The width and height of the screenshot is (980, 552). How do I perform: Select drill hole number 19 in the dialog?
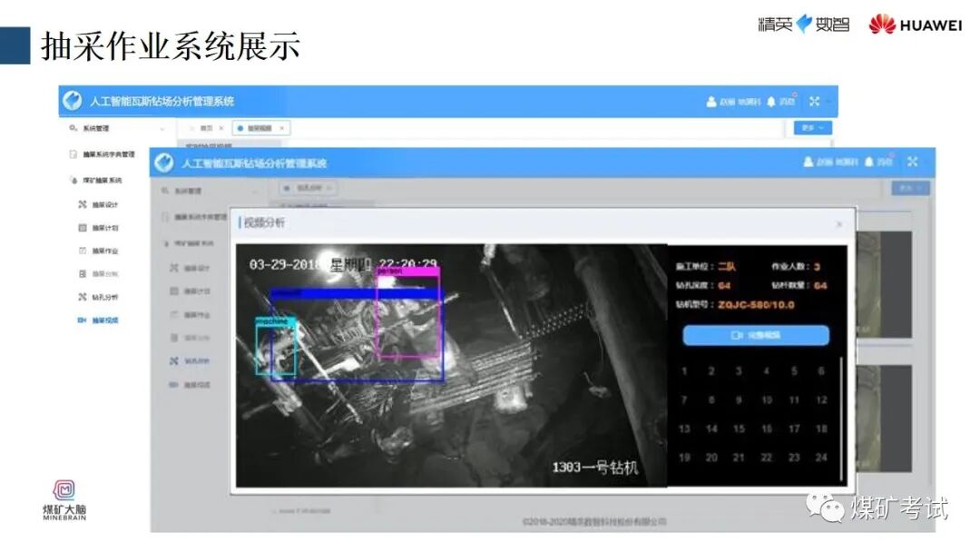(684, 458)
